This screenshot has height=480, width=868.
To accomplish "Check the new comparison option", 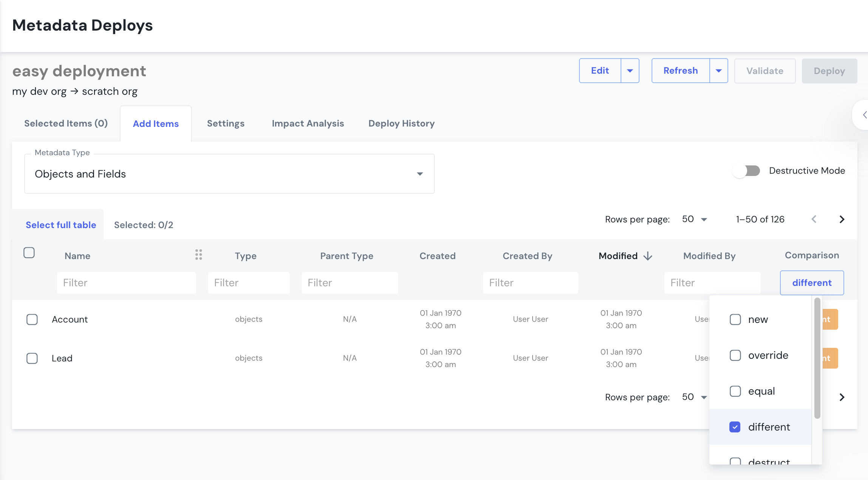I will [x=735, y=319].
